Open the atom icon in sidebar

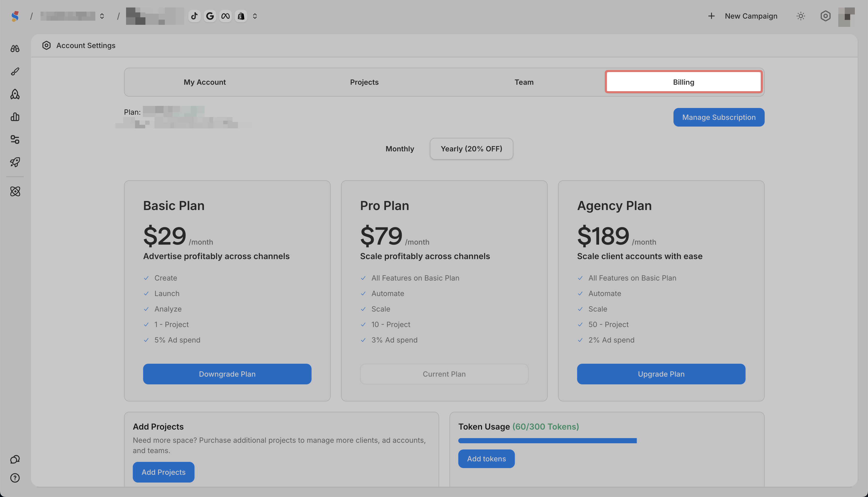(15, 191)
